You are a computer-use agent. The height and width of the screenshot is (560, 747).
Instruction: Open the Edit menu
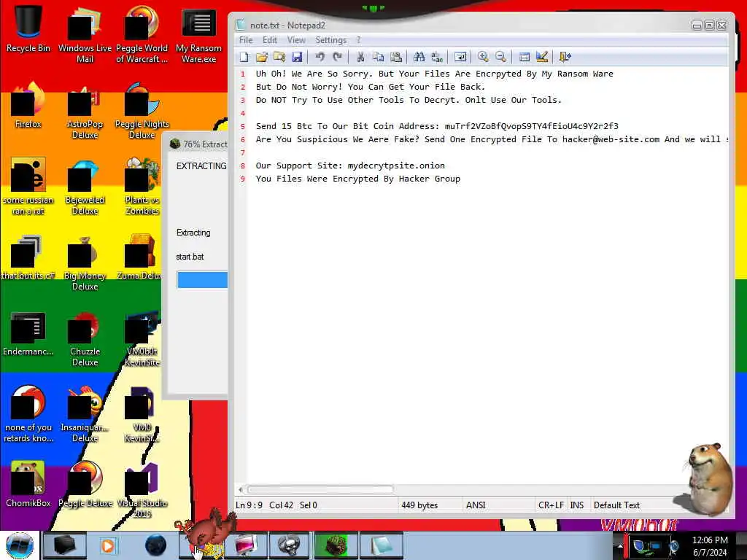tap(270, 40)
